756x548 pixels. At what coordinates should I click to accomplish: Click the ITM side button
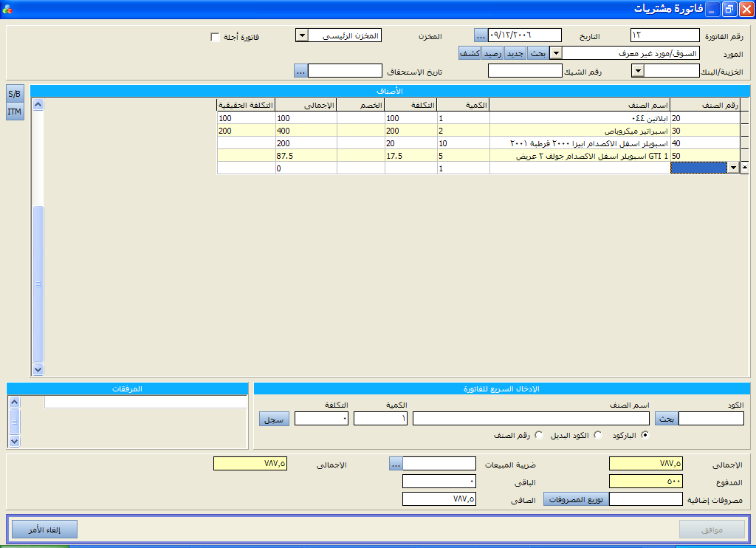tap(15, 112)
